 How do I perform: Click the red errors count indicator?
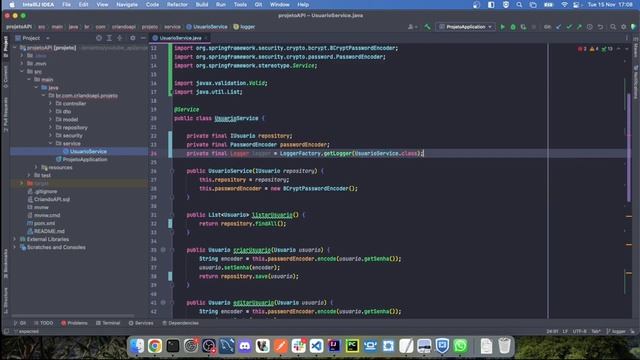pyautogui.click(x=582, y=49)
